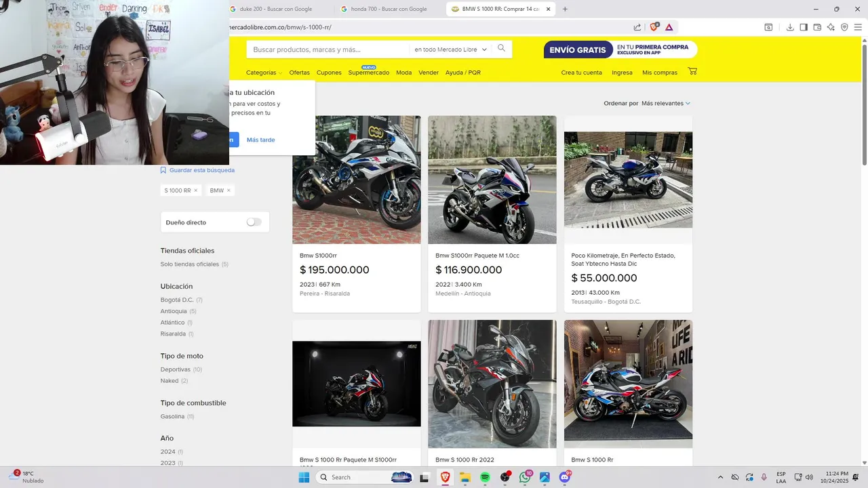The width and height of the screenshot is (868, 488).
Task: Click bookmark icon beside Guardar esta búsqueda
Action: pyautogui.click(x=163, y=170)
